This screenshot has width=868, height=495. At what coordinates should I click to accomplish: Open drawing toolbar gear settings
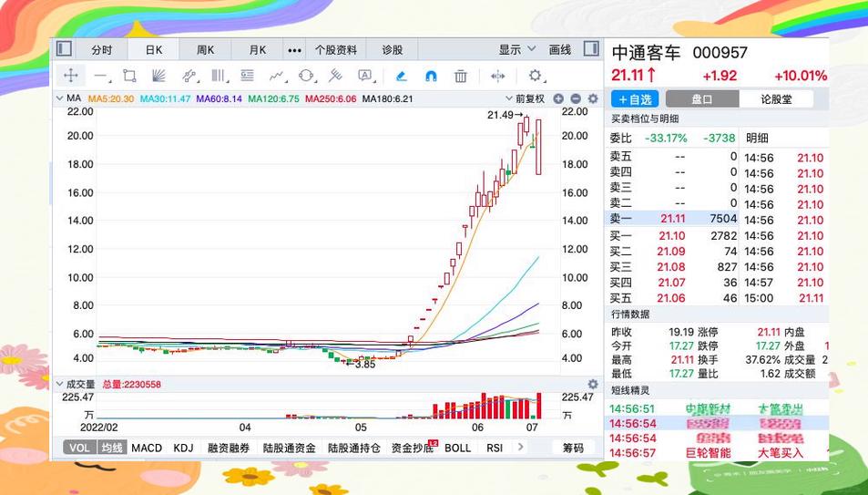[x=535, y=77]
